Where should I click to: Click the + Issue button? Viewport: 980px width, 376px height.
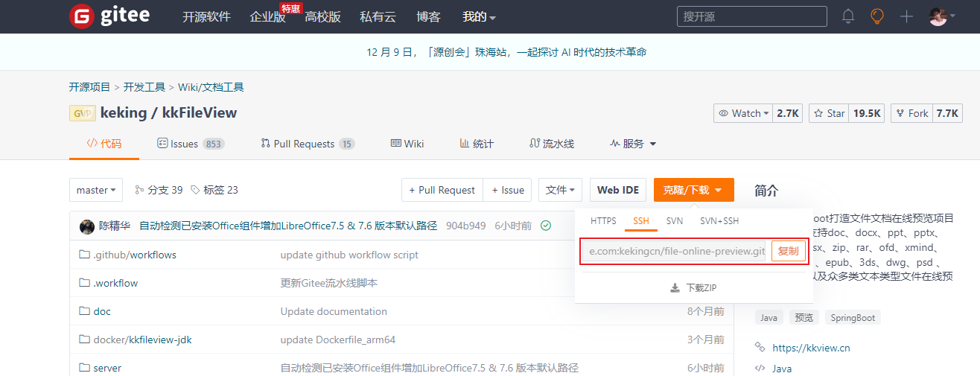pos(508,190)
